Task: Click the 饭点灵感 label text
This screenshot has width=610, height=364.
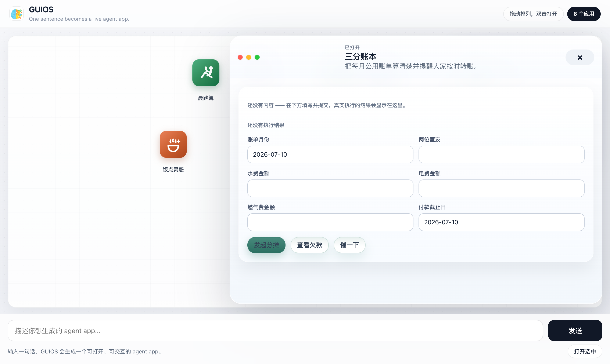Action: 173,170
